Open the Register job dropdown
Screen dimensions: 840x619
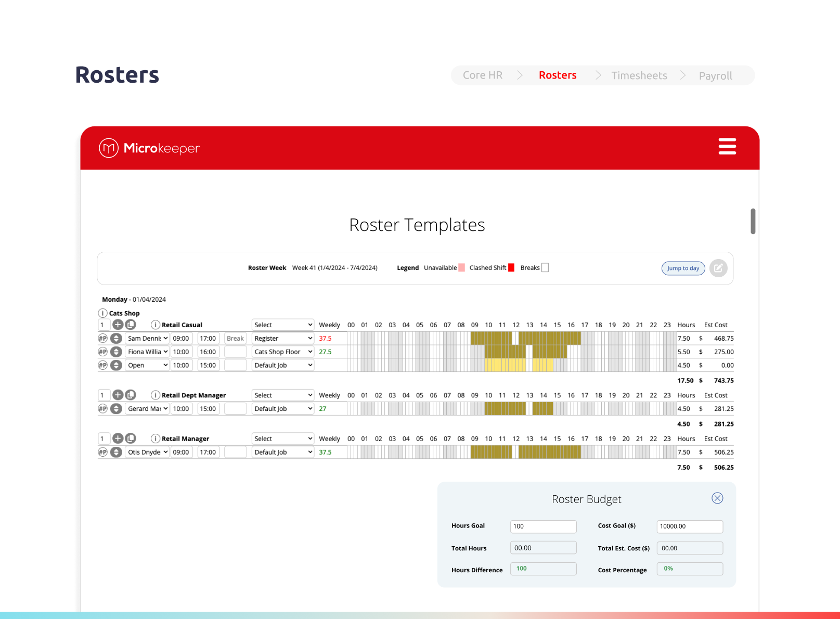(x=282, y=338)
